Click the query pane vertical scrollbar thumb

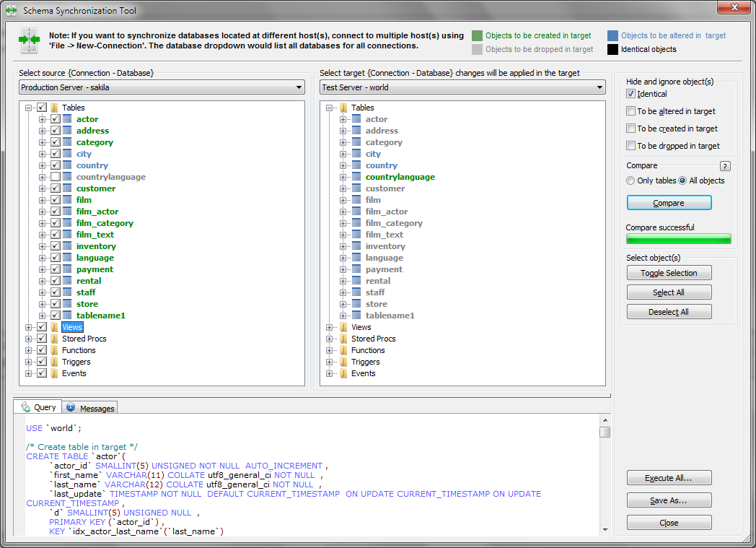605,432
